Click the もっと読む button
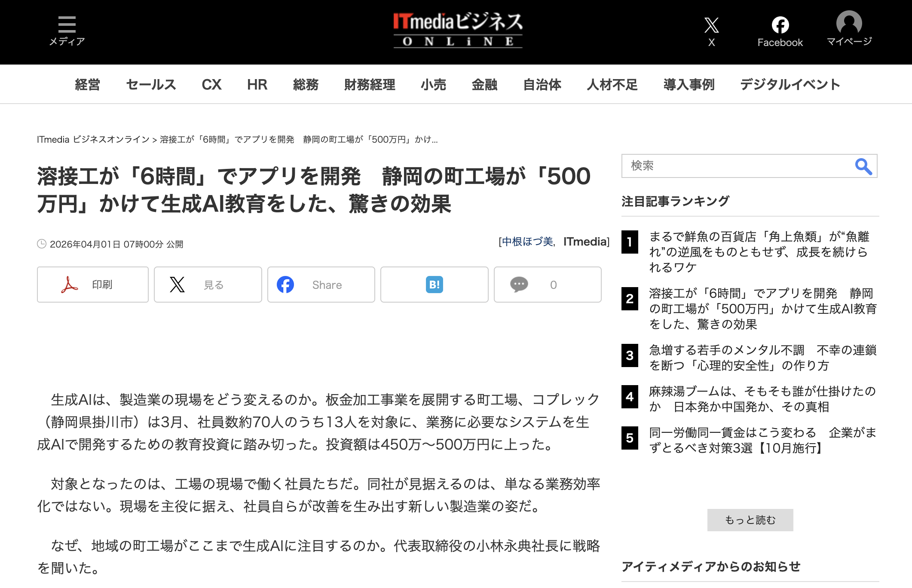This screenshot has width=912, height=588. coord(750,520)
